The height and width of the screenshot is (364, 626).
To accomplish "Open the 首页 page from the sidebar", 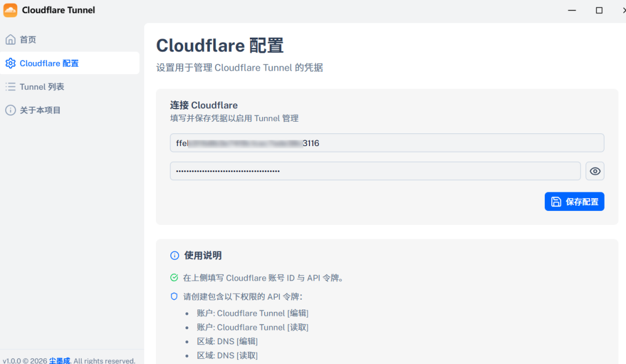I will 28,39.
